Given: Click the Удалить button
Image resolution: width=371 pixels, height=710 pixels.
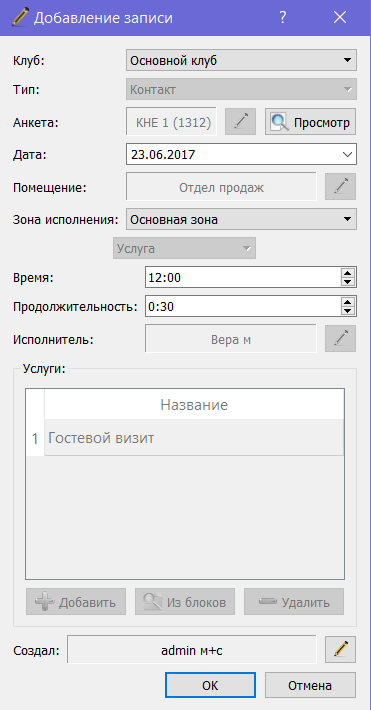Looking at the screenshot, I should pos(294,602).
